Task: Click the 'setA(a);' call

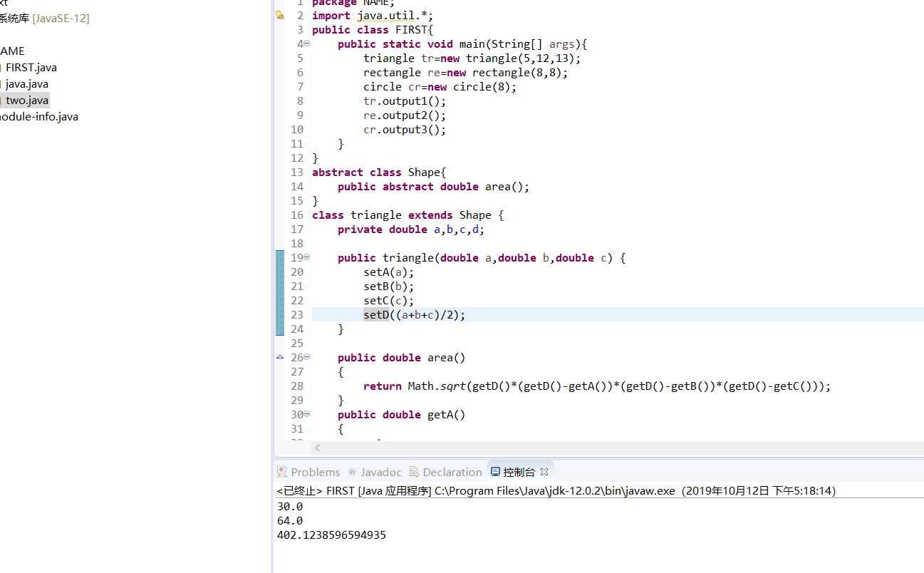Action: tap(389, 272)
